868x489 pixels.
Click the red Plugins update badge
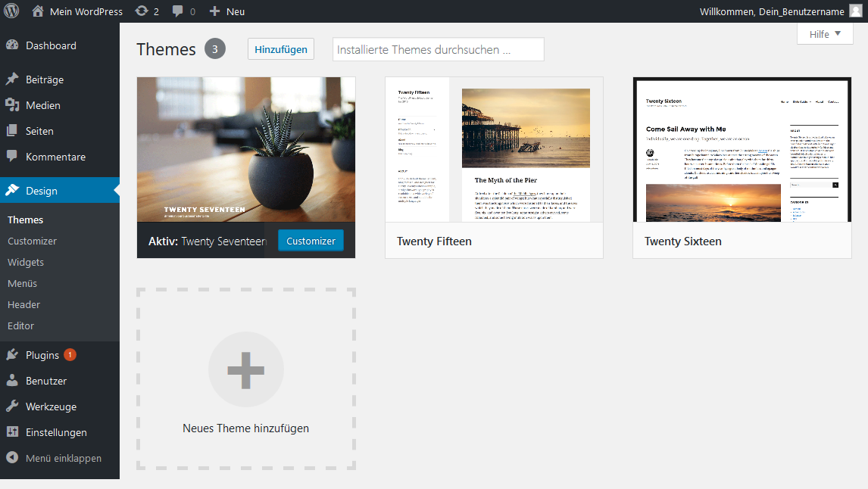point(70,354)
